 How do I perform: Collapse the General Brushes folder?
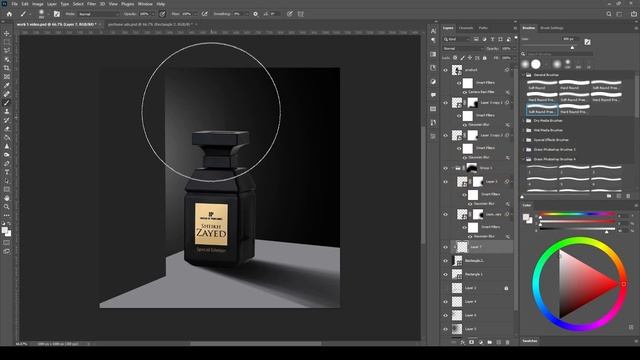click(x=523, y=75)
